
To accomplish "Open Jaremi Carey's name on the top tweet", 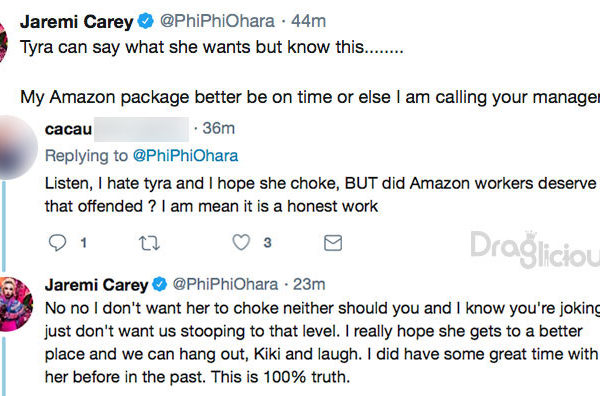I will 77,21.
